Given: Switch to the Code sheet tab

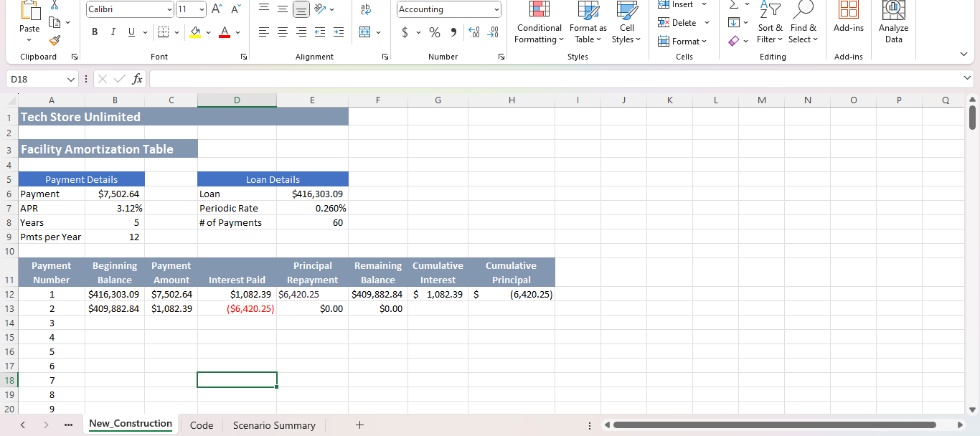Looking at the screenshot, I should 201,425.
